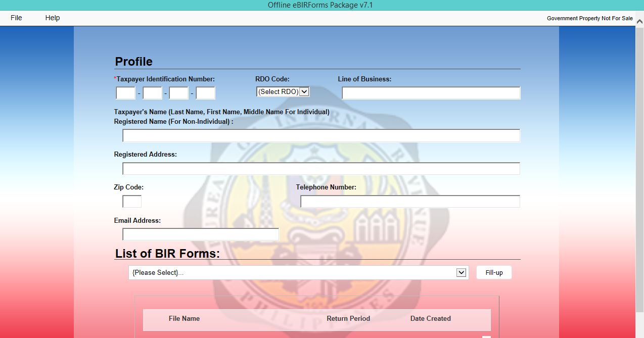Viewport: 644px width, 338px height.
Task: Click the Zip Code field
Action: 131,201
